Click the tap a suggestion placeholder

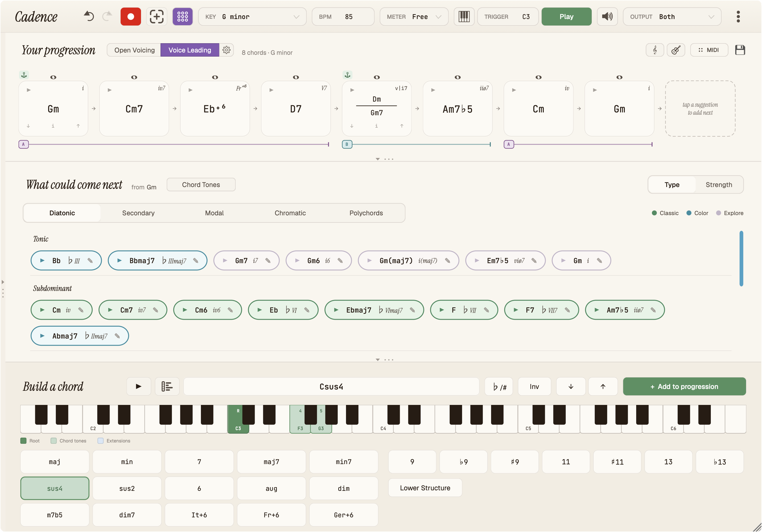tap(700, 109)
